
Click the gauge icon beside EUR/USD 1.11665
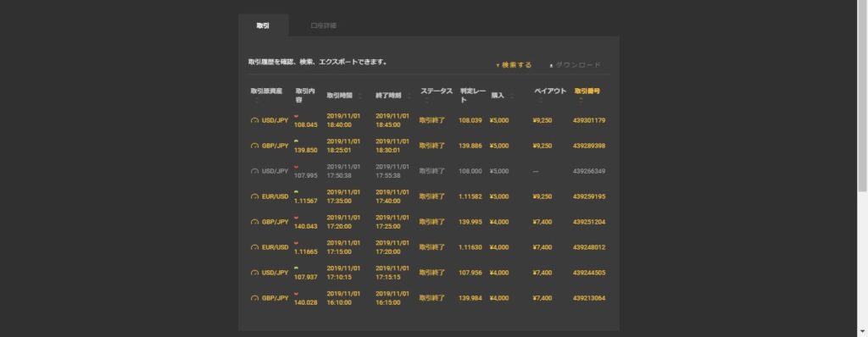point(254,248)
